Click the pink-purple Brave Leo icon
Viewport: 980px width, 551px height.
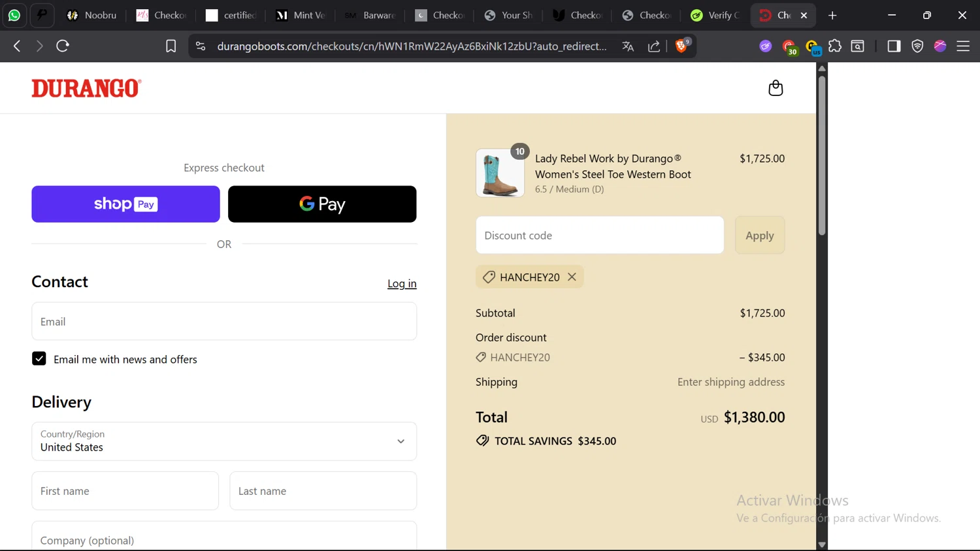[x=940, y=46]
